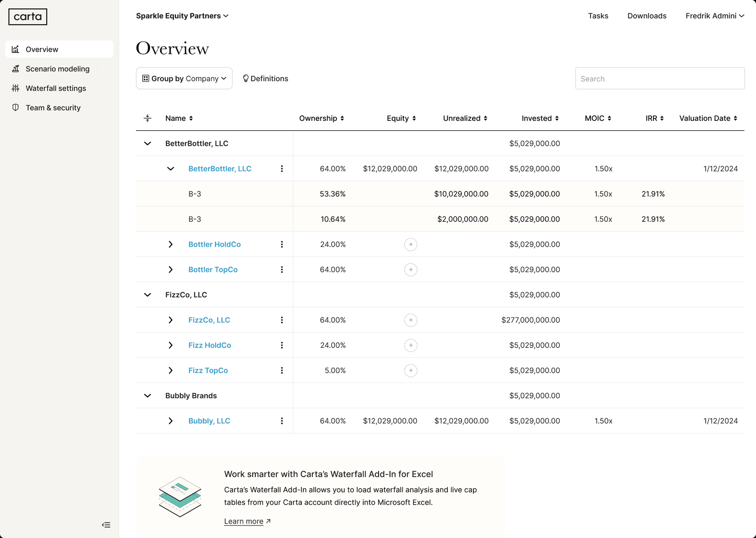This screenshot has width=756, height=538.
Task: Click the 5.00% ownership value
Action: pyautogui.click(x=335, y=370)
